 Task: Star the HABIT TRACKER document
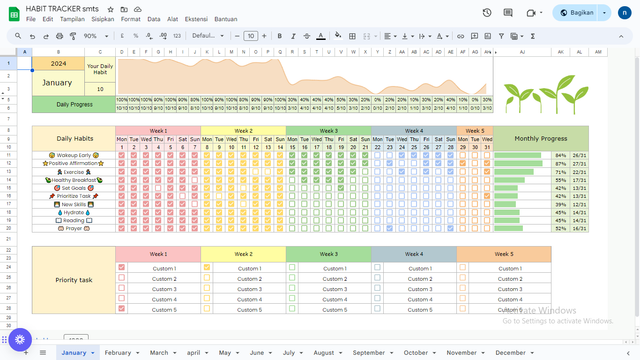point(111,9)
